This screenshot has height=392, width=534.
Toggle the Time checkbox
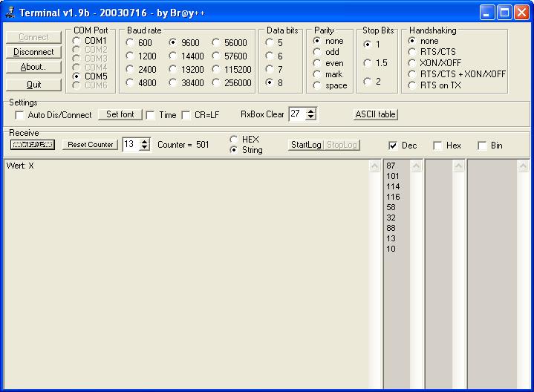[x=151, y=115]
